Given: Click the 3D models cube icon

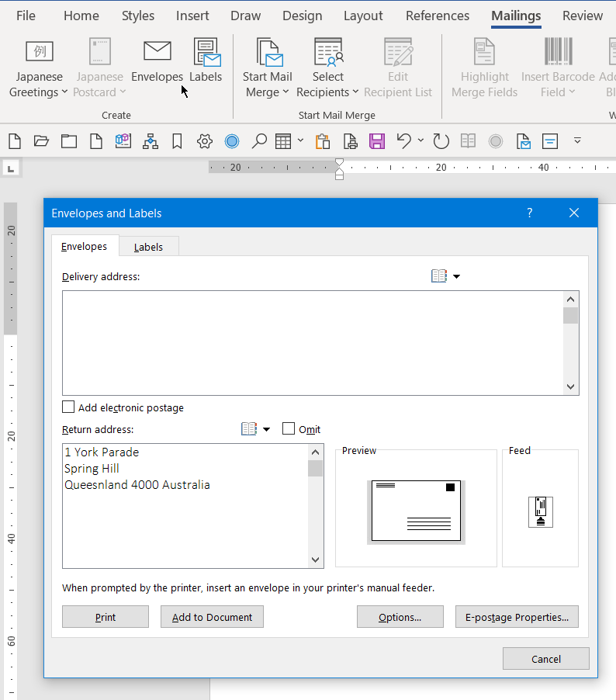Looking at the screenshot, I should click(x=123, y=141).
